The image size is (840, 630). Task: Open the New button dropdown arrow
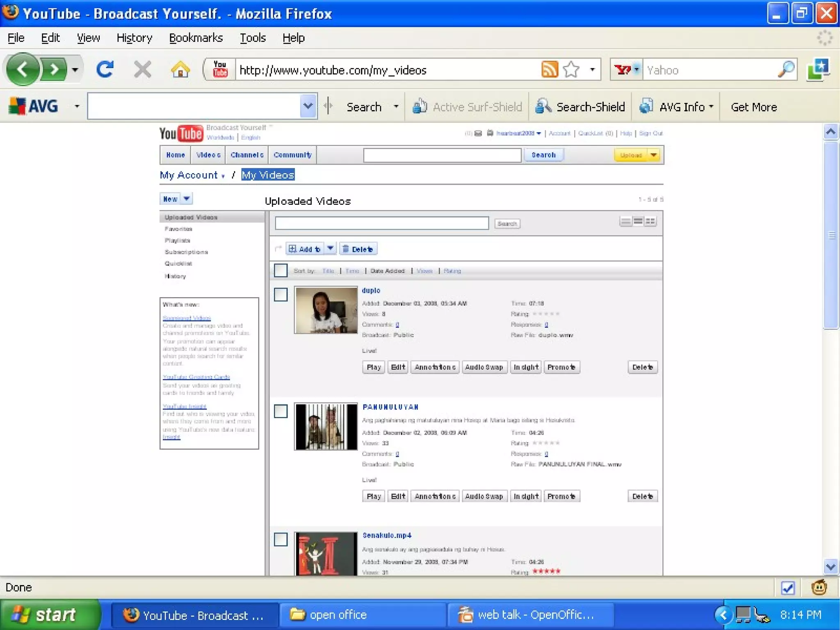click(x=187, y=199)
